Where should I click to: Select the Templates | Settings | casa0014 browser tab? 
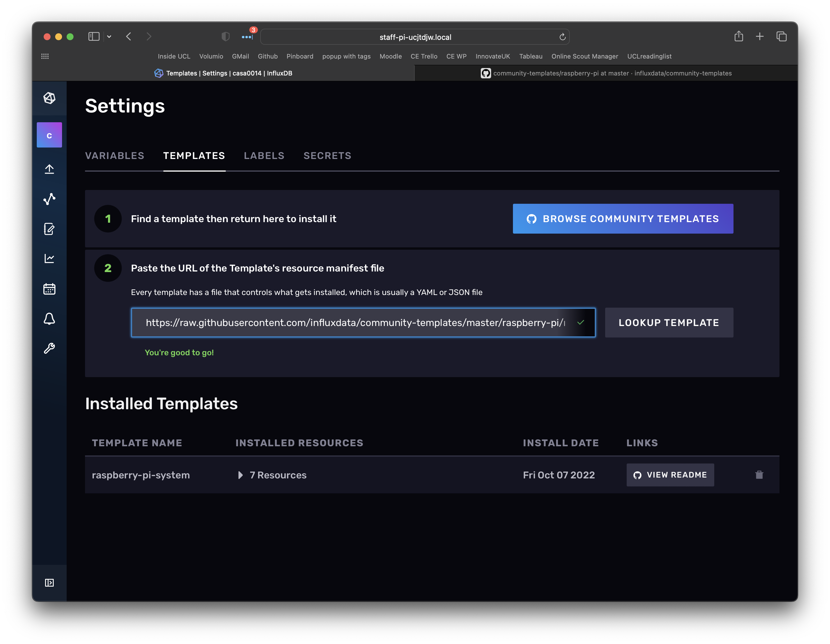(223, 73)
